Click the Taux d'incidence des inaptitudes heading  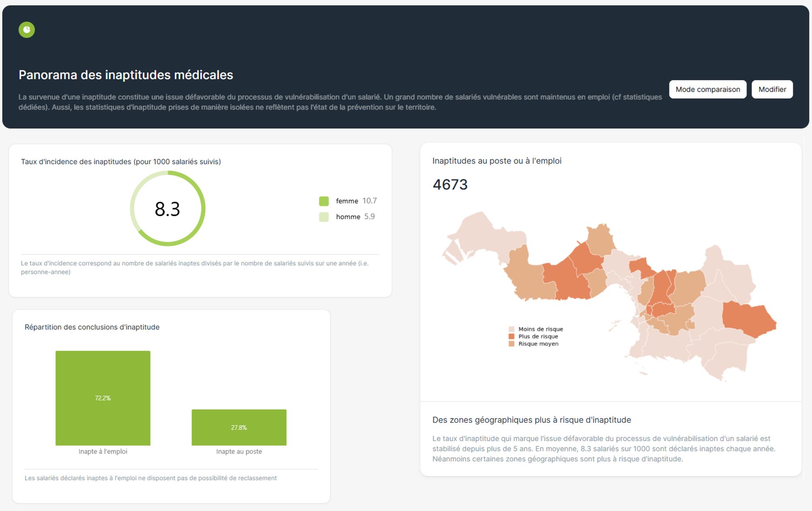pos(121,162)
